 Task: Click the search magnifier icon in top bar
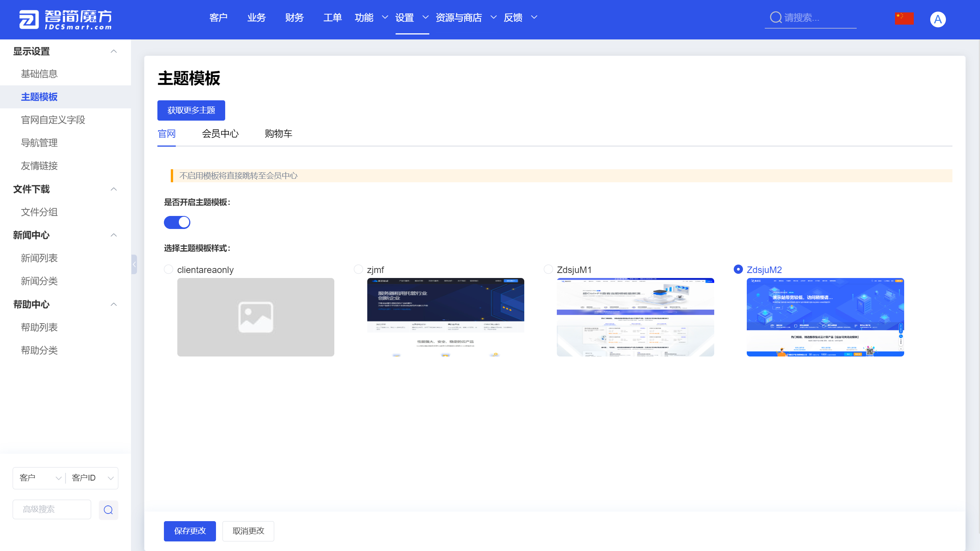click(775, 18)
